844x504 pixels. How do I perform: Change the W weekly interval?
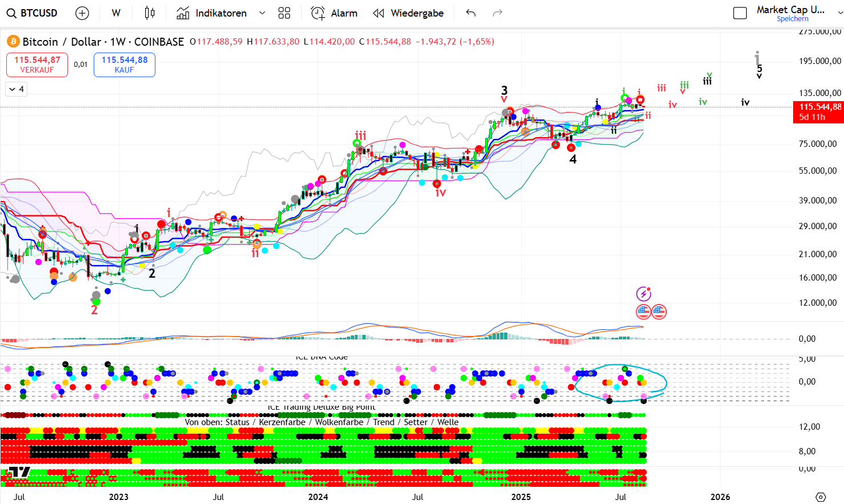pyautogui.click(x=116, y=13)
